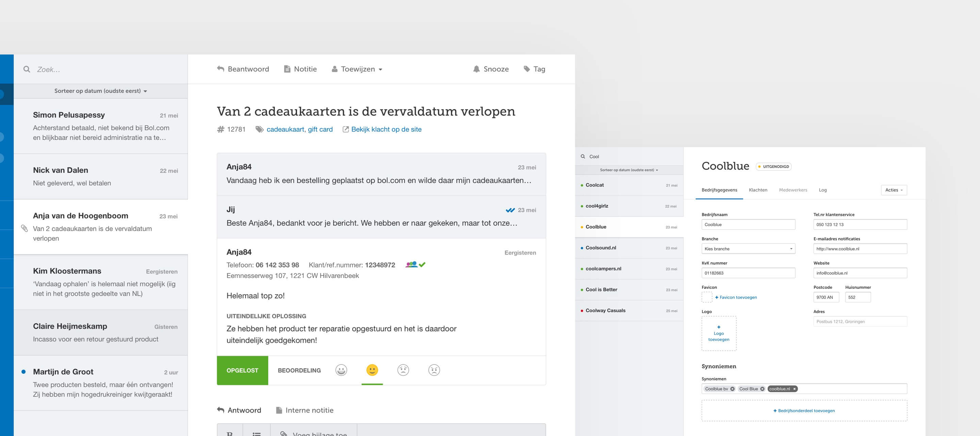Click the Bedrijfsonderdeel toevoegen link
Image resolution: width=980 pixels, height=436 pixels.
pyautogui.click(x=804, y=410)
